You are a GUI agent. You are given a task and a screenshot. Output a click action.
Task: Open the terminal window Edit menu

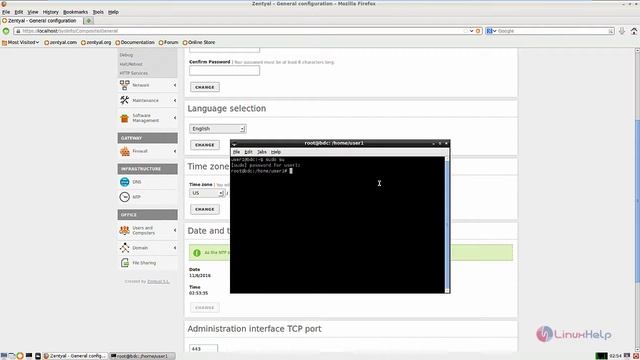(248, 152)
